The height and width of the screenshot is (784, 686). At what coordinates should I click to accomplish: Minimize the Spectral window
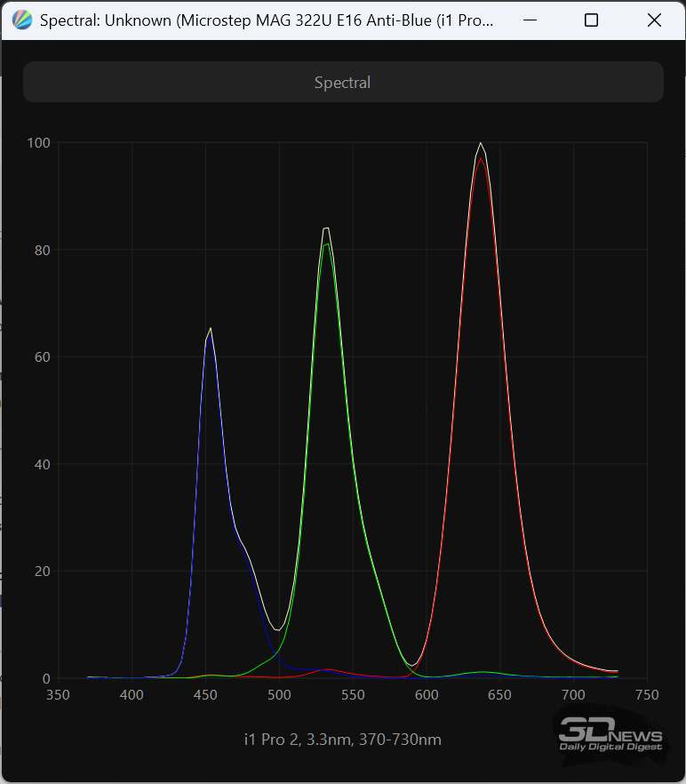[530, 20]
